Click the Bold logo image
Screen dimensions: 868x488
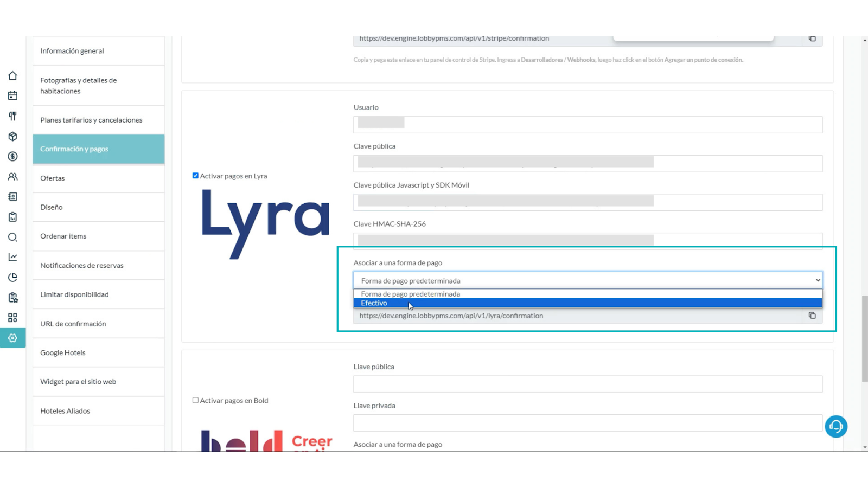[266, 441]
